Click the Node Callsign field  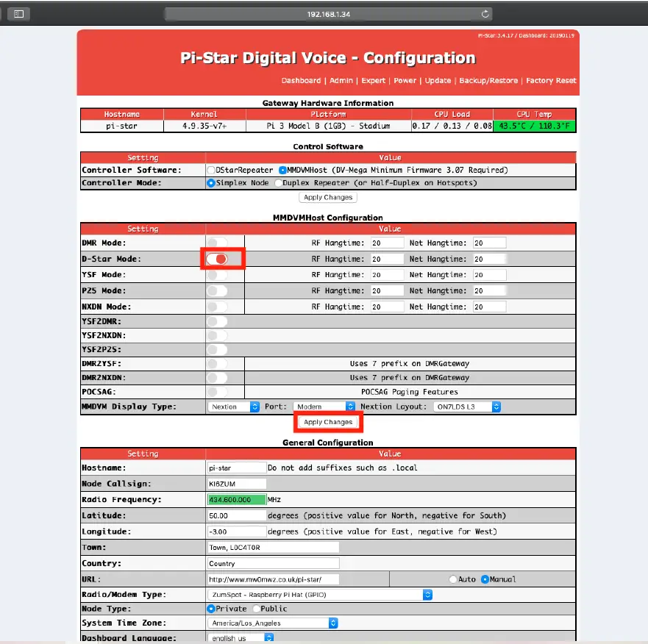click(237, 484)
